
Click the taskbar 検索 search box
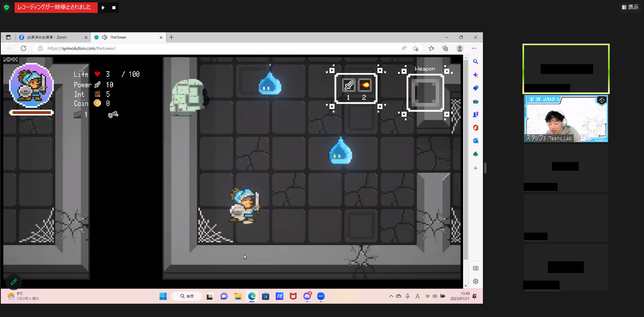[187, 296]
